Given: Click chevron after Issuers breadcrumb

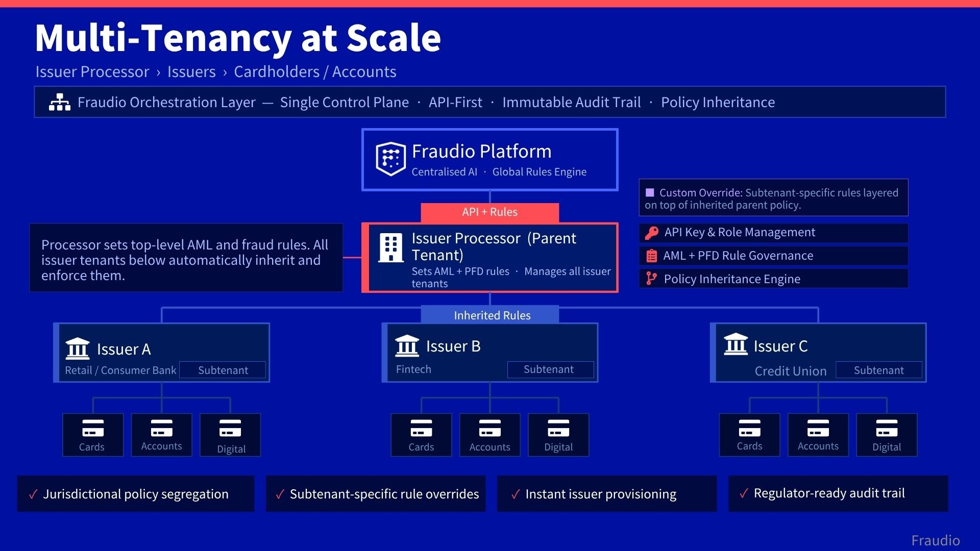Looking at the screenshot, I should pyautogui.click(x=225, y=72).
